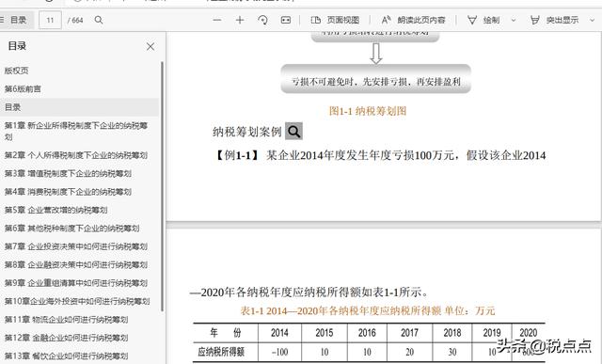Open 页面视图 page view option
602x364 pixels.
335,20
